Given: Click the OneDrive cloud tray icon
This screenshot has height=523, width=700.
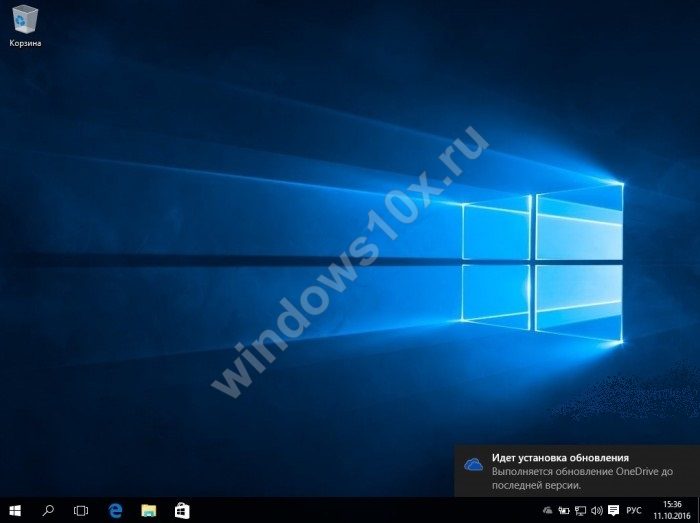Looking at the screenshot, I should 548,510.
